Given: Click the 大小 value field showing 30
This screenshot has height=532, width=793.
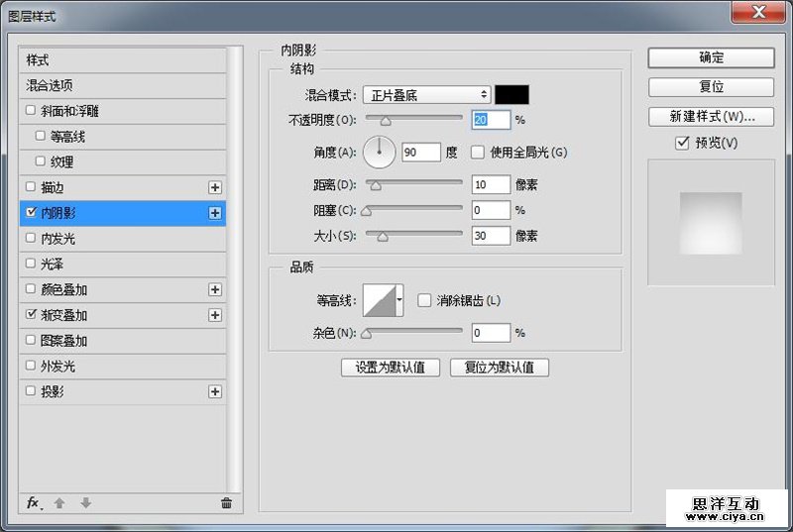Looking at the screenshot, I should [491, 236].
